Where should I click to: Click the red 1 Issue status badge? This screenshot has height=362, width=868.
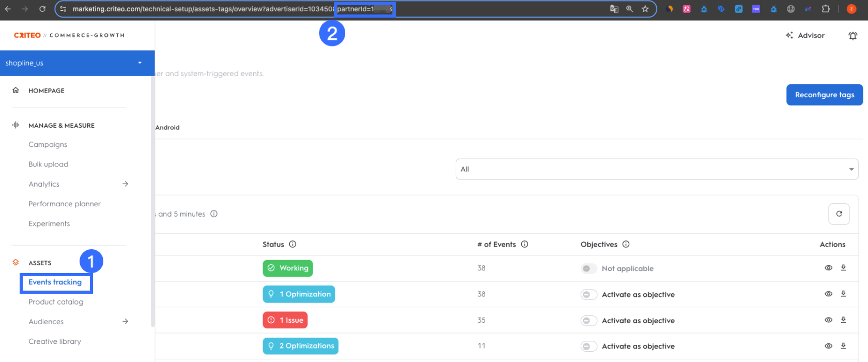[285, 320]
